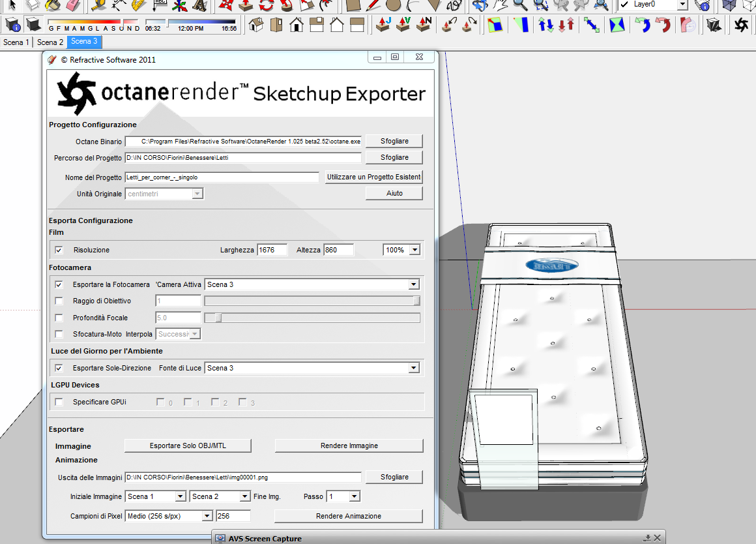The height and width of the screenshot is (544, 756).
Task: Click Rendere Immagine button
Action: pos(349,446)
